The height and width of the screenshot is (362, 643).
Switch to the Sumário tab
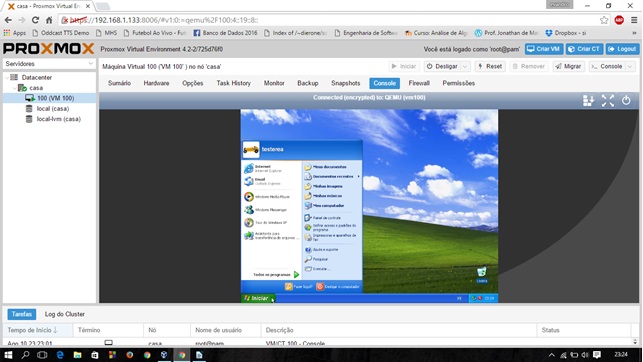119,83
